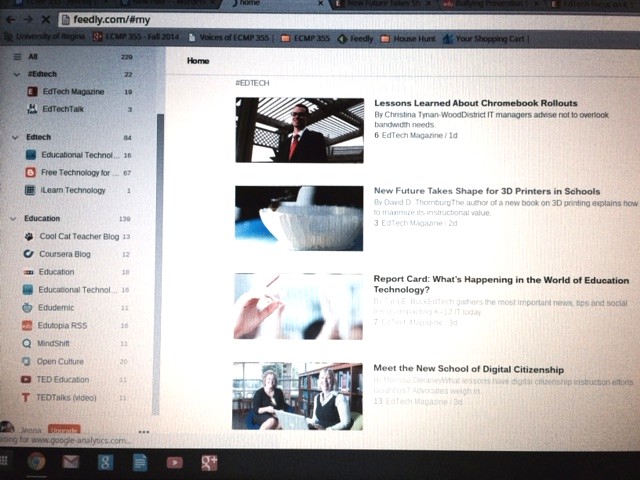This screenshot has height=480, width=640.
Task: Click the EdTechTalk feed icon
Action: click(x=32, y=109)
